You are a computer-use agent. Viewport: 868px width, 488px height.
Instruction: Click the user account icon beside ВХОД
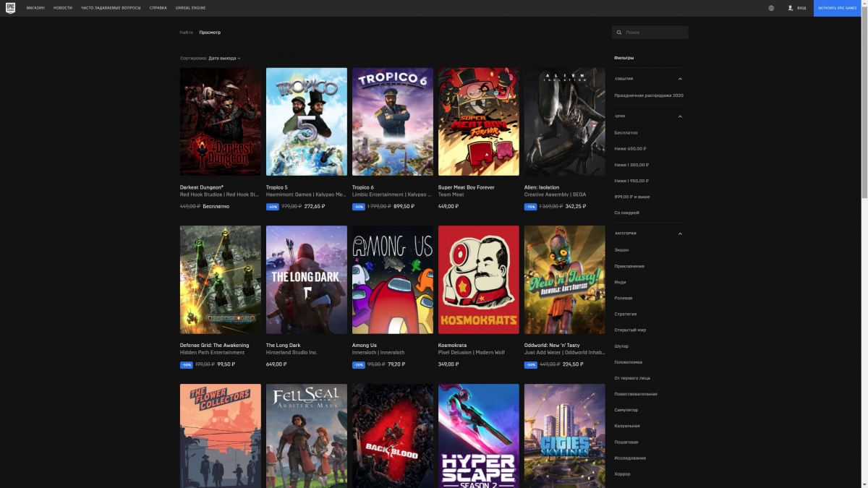790,8
